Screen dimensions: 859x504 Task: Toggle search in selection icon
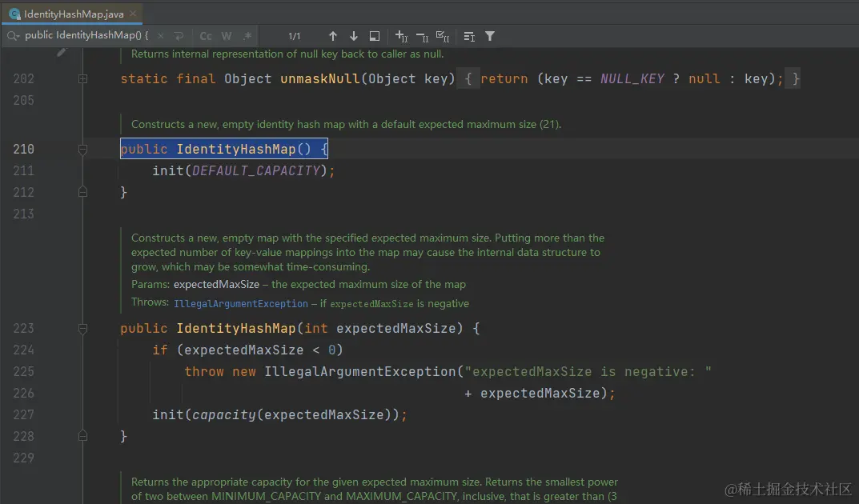pos(469,36)
